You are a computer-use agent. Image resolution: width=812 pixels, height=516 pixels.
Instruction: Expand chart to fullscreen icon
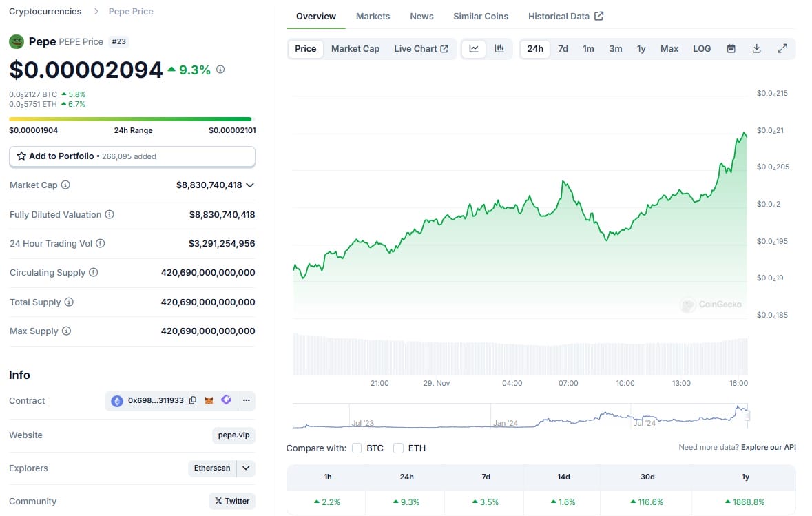click(x=782, y=49)
